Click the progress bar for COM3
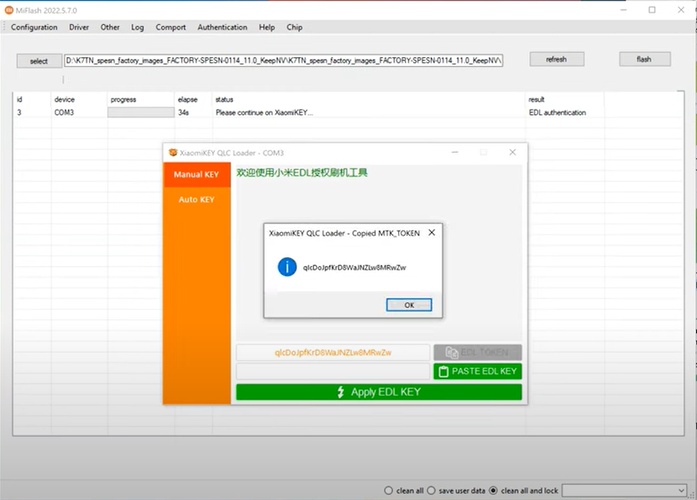The image size is (697, 500). click(x=141, y=112)
